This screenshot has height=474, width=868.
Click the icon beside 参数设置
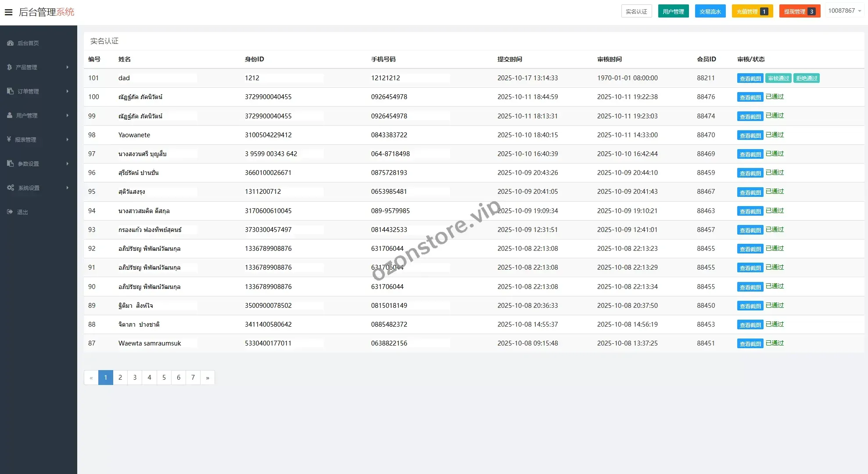[11, 164]
